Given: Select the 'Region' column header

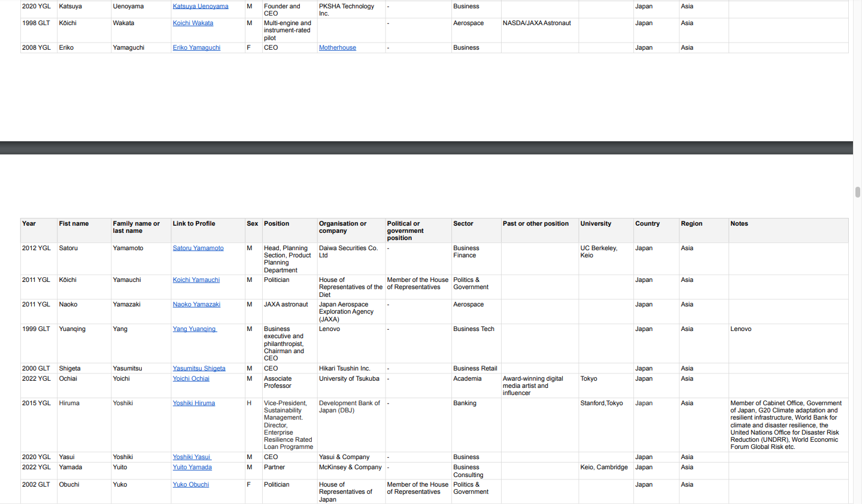Looking at the screenshot, I should click(704, 230).
